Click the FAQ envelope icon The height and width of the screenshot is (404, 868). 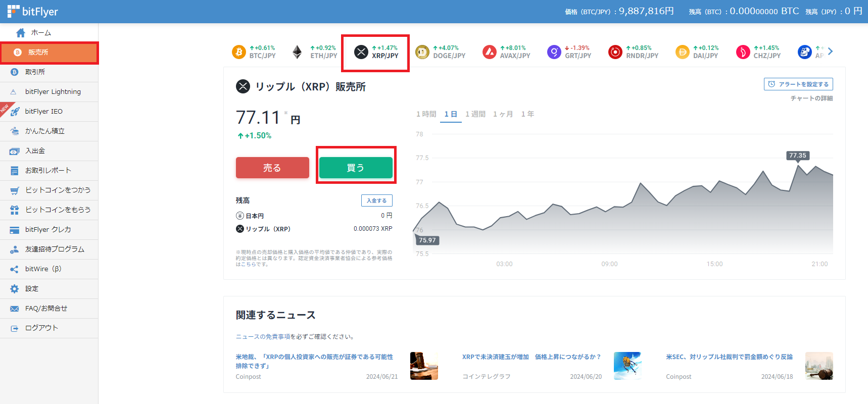[x=15, y=309]
